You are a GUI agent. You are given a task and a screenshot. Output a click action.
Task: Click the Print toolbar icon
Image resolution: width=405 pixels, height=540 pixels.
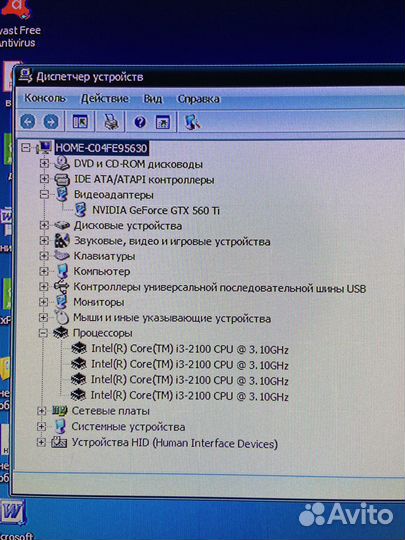point(111,122)
